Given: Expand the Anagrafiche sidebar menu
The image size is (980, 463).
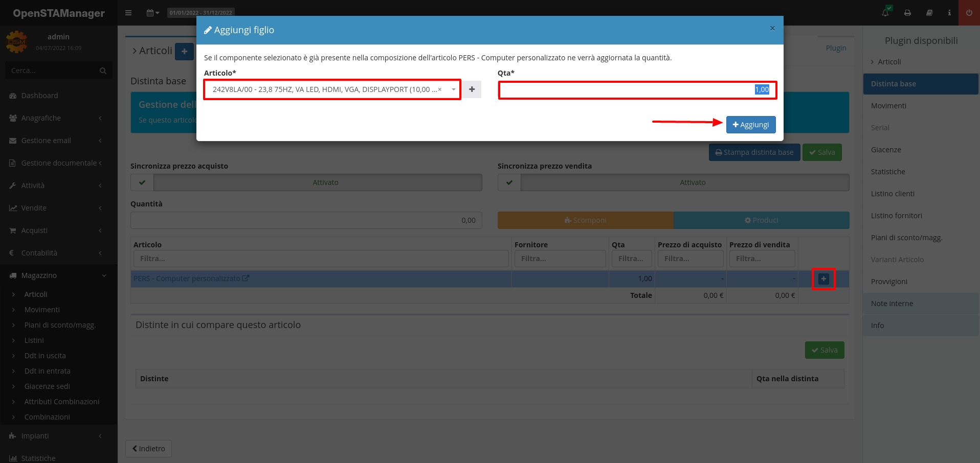Looking at the screenshot, I should pos(56,118).
